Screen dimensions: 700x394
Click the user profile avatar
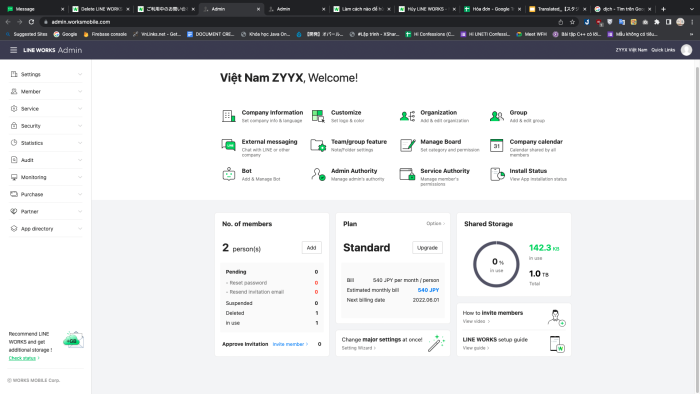(686, 50)
